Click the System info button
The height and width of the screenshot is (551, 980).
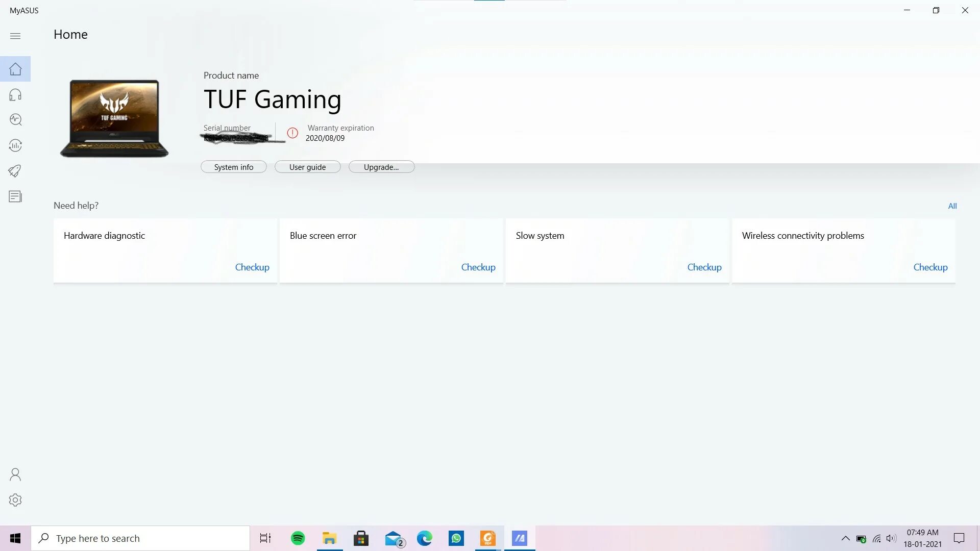pyautogui.click(x=233, y=167)
